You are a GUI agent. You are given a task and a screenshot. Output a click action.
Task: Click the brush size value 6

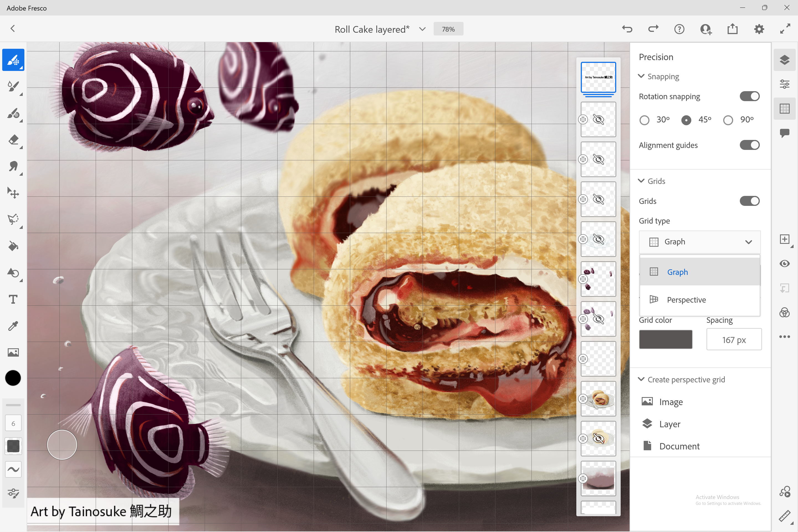tap(13, 423)
